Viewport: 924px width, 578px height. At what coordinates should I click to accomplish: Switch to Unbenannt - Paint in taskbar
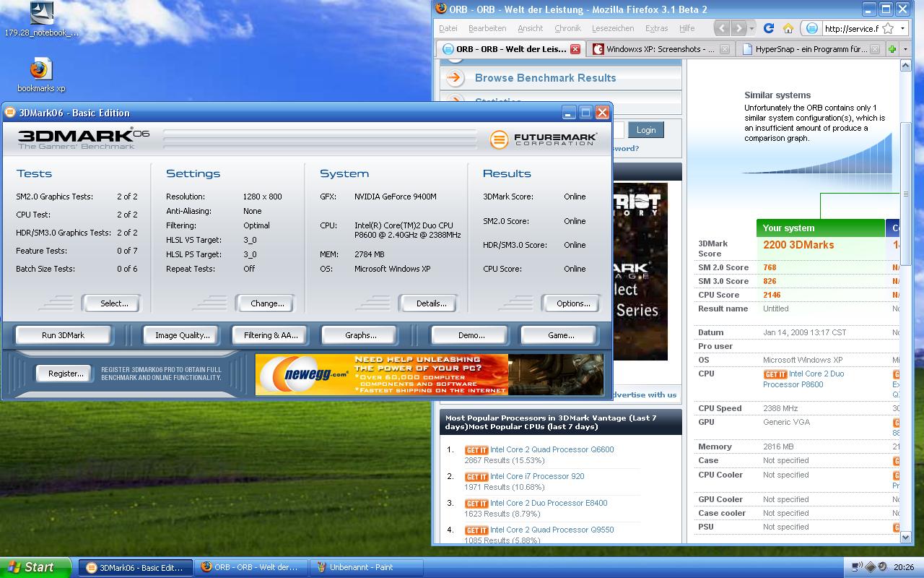(x=365, y=567)
